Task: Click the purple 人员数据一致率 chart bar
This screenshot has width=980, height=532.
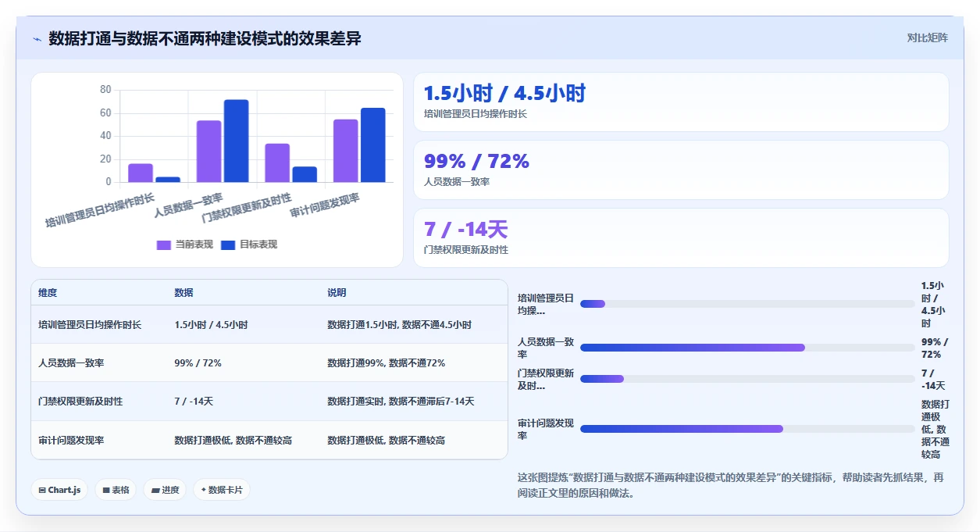Action: 208,152
